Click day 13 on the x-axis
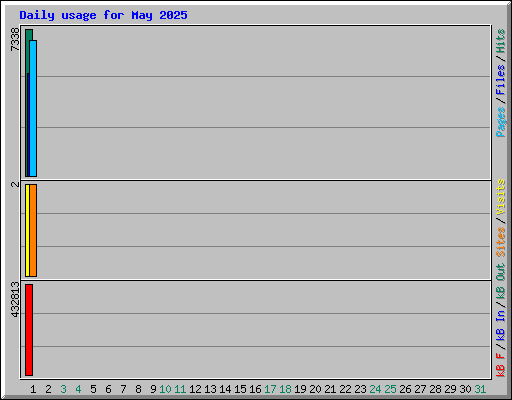This screenshot has width=512, height=400. 210,389
